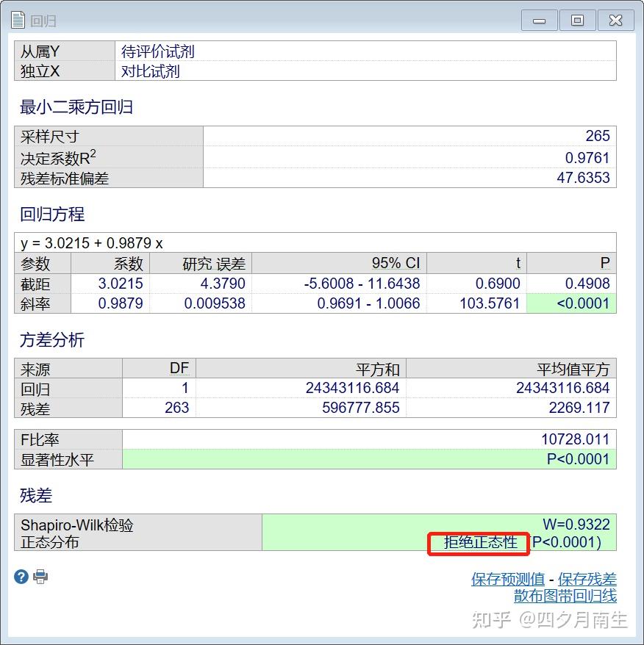Open 保存预测值 to save predicted values
This screenshot has width=644, height=645.
tap(508, 580)
